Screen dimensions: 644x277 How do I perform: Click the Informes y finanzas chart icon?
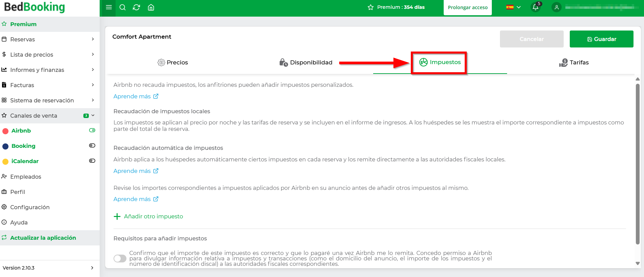4,70
